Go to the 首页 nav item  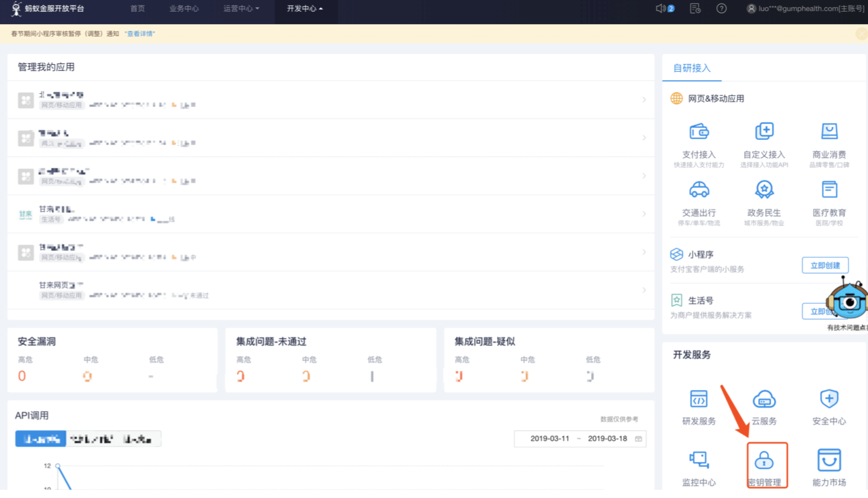click(x=138, y=9)
